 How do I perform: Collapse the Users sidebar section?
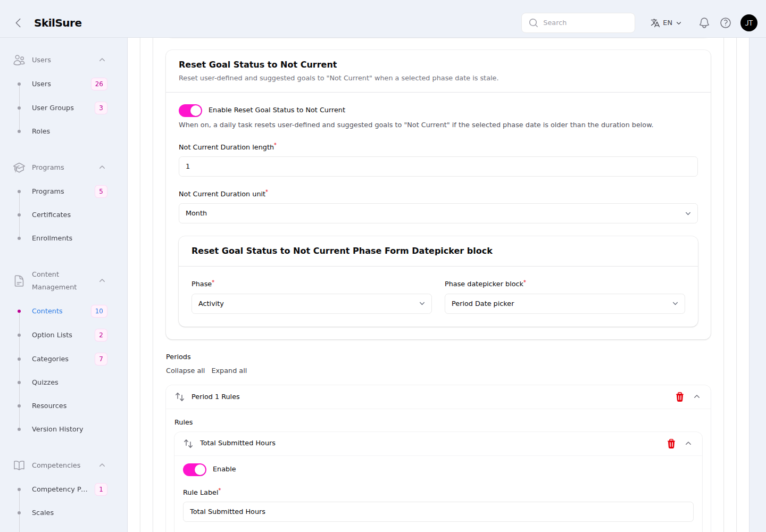102,60
